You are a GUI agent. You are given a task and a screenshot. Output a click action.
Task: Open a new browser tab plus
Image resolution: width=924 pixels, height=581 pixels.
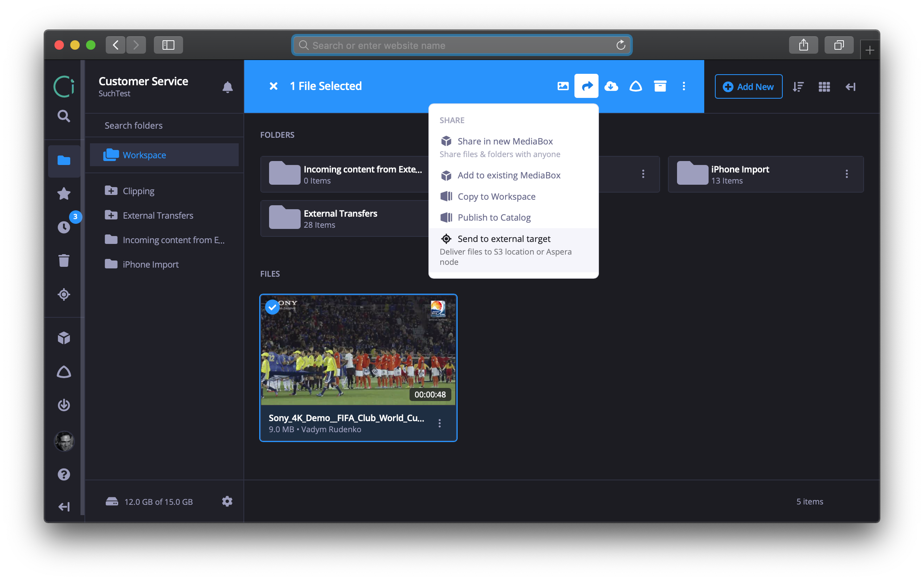(870, 50)
